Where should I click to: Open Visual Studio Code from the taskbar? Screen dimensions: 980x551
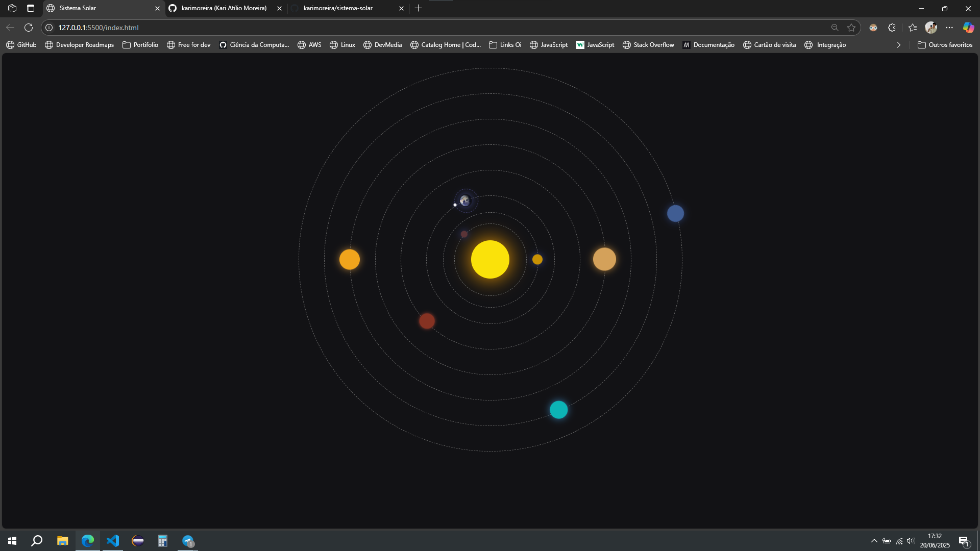click(x=113, y=541)
